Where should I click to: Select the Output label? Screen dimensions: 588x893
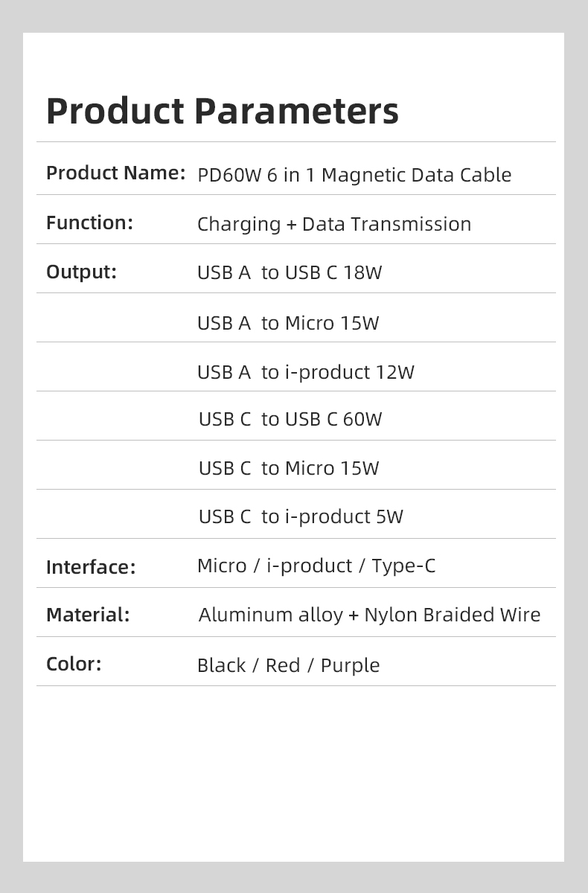[x=81, y=272]
